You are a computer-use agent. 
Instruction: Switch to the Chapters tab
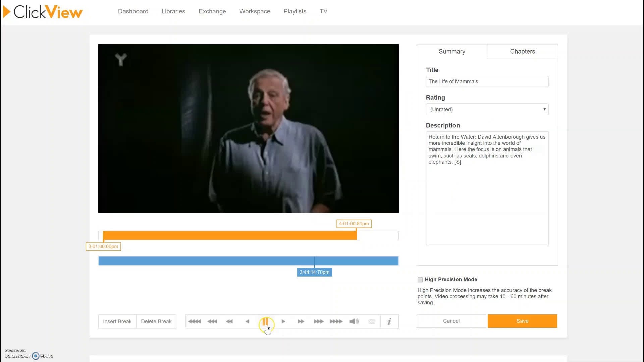[x=522, y=51]
